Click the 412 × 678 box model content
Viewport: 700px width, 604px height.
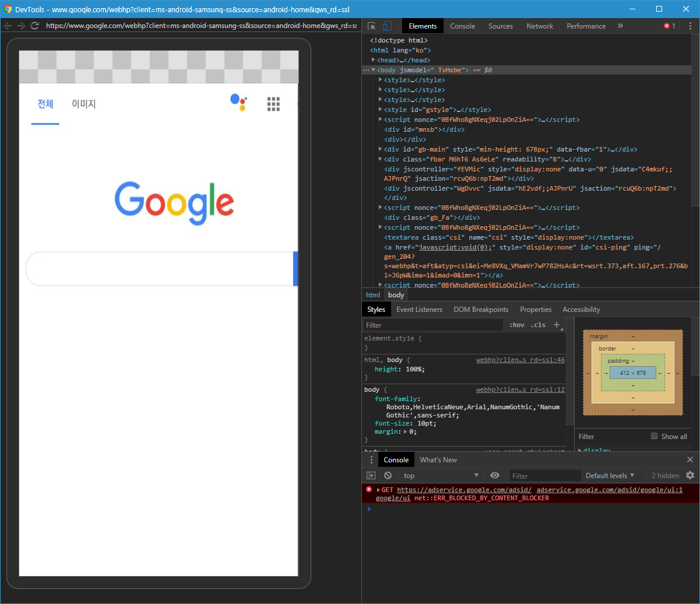(x=633, y=373)
